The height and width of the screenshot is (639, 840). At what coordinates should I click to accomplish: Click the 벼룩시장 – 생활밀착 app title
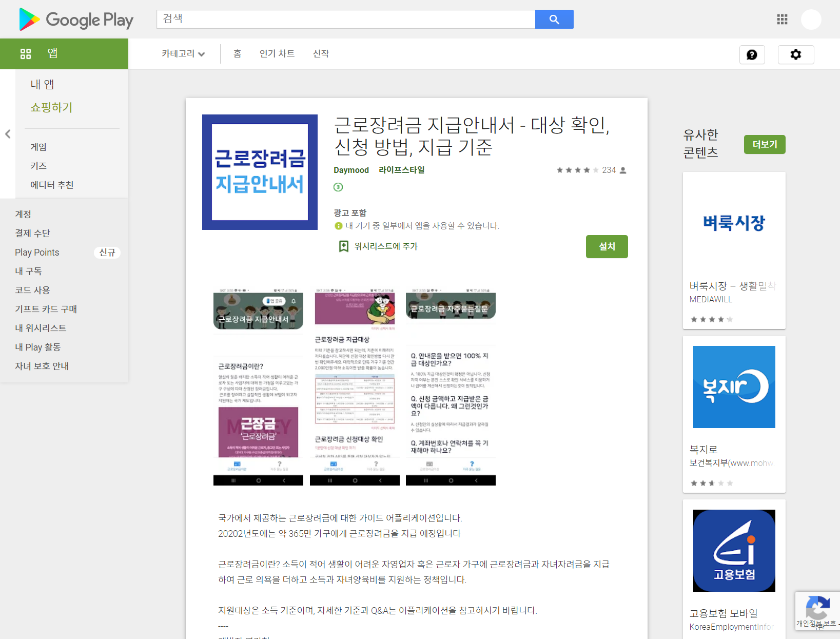tap(732, 286)
